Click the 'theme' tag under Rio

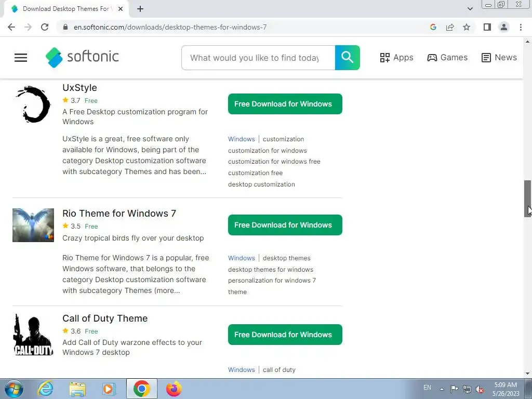pos(237,292)
